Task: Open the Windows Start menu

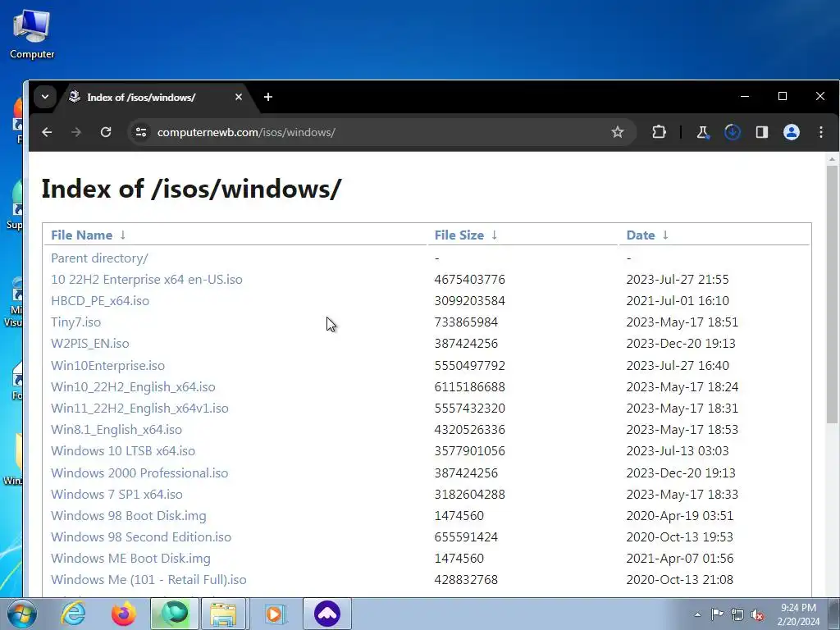Action: [22, 614]
